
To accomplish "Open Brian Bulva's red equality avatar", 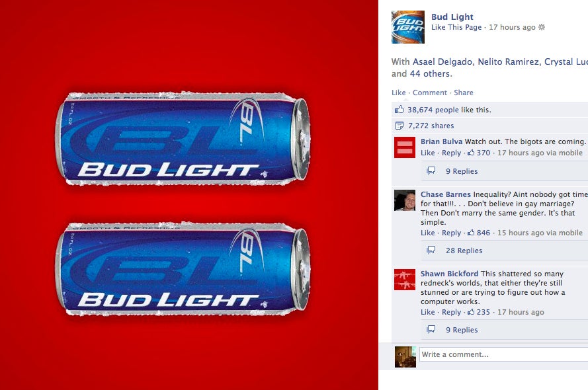I will [405, 147].
